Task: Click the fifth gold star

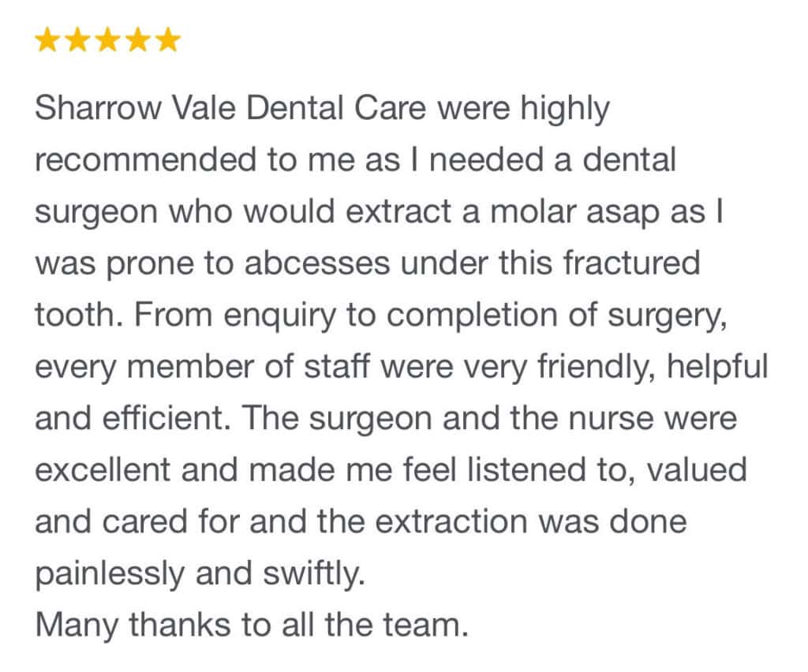Action: click(x=167, y=40)
